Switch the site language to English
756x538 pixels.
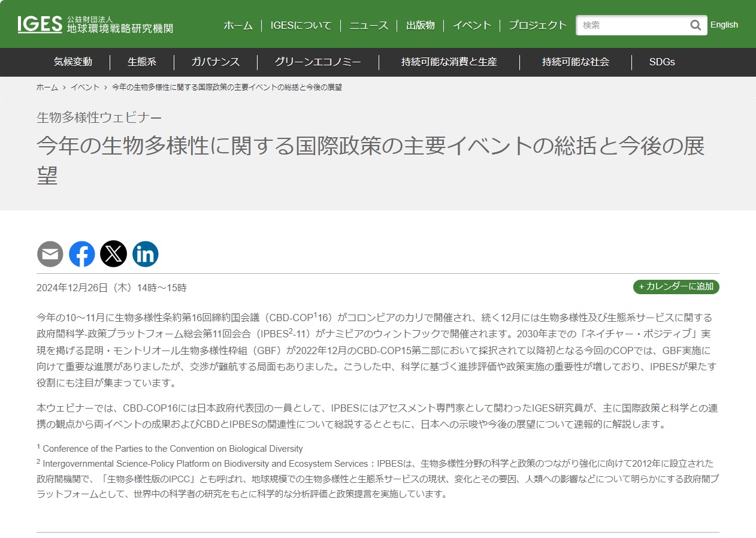(724, 25)
